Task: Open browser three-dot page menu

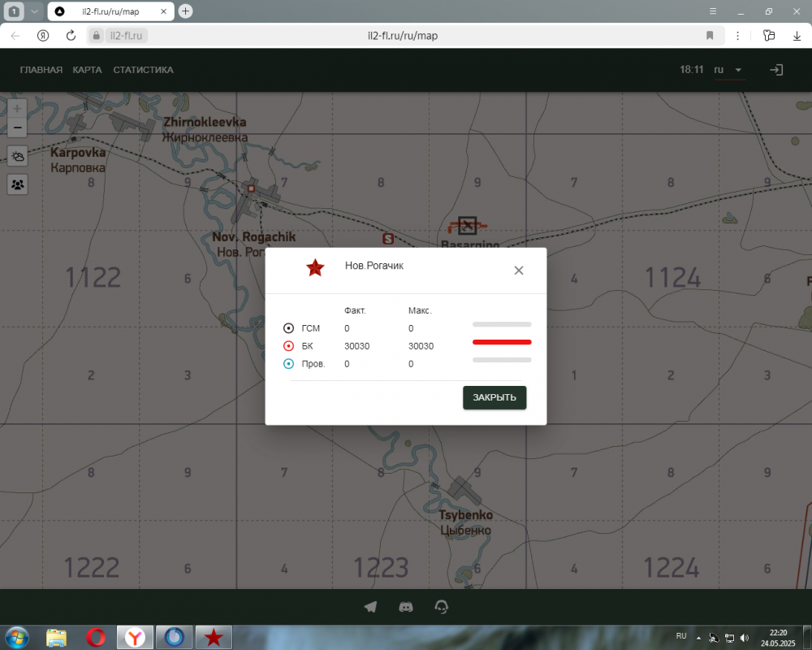Action: 737,35
